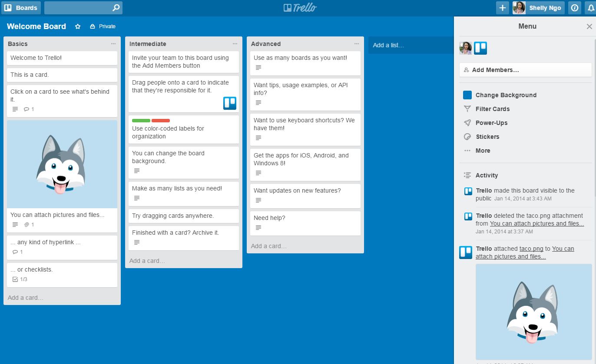
Task: Click husky thumbnail in activity feed
Action: pos(534,312)
